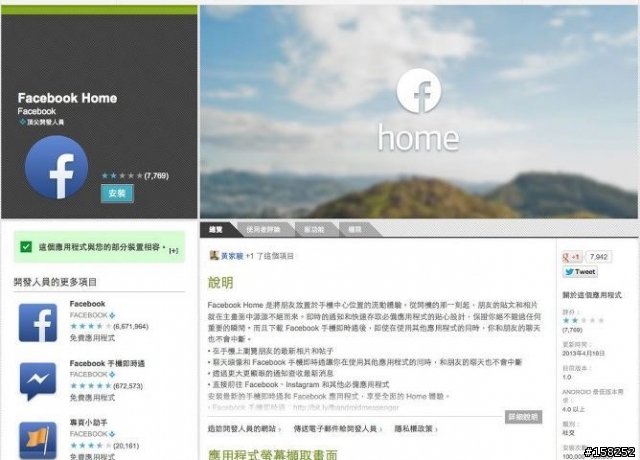Open the Facebook app title link in sidebar
This screenshot has width=640, height=460.
click(87, 304)
